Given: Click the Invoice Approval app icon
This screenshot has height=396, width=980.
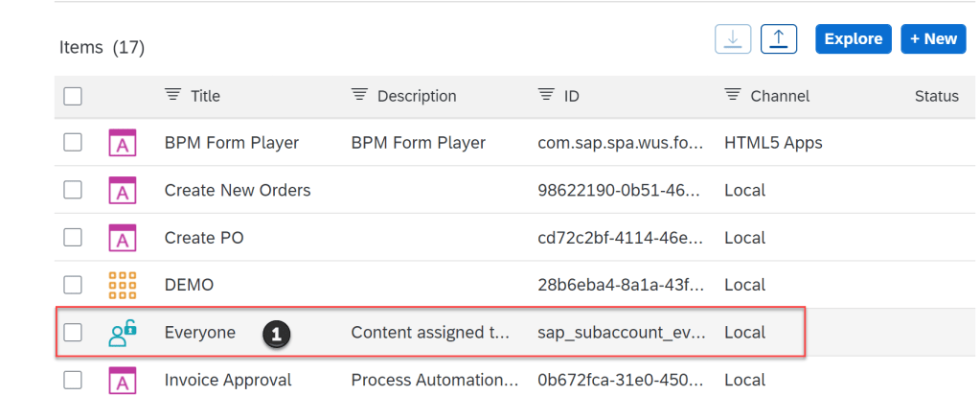Looking at the screenshot, I should 123,381.
